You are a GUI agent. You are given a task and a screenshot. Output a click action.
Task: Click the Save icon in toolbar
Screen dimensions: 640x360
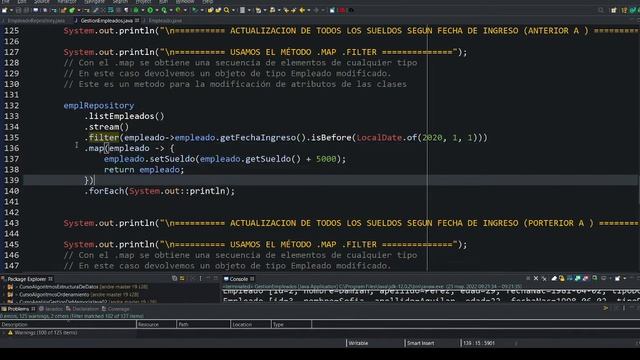pos(18,10)
